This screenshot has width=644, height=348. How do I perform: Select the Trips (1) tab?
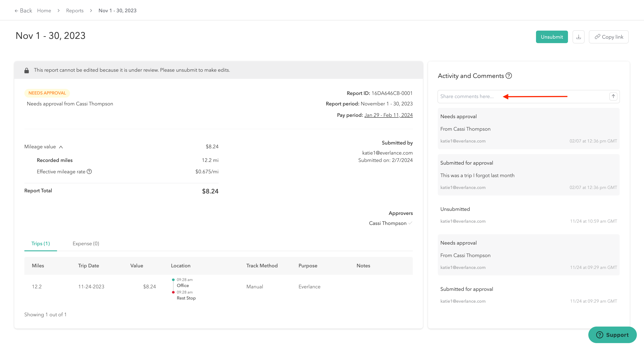40,243
